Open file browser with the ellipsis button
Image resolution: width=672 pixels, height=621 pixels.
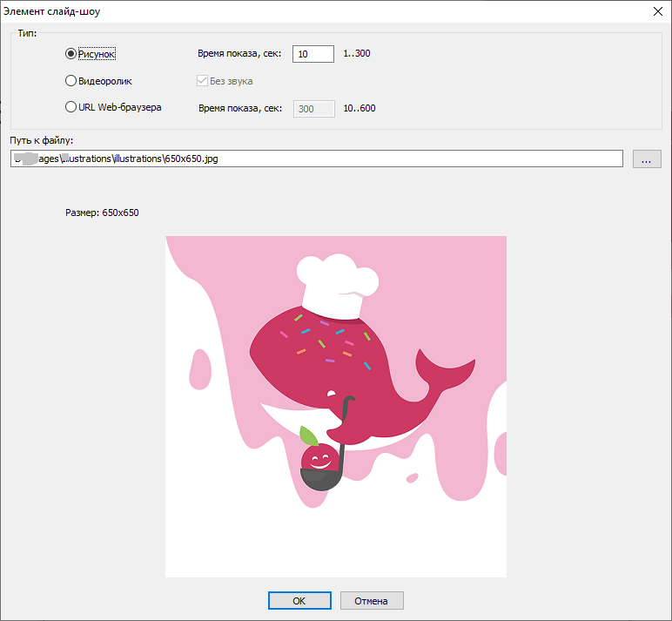(646, 159)
